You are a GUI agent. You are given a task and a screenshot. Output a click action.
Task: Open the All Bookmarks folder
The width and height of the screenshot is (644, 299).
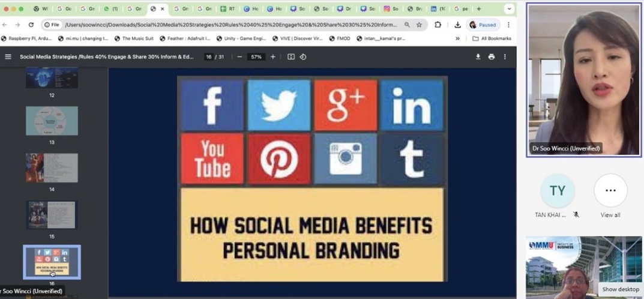pos(492,38)
